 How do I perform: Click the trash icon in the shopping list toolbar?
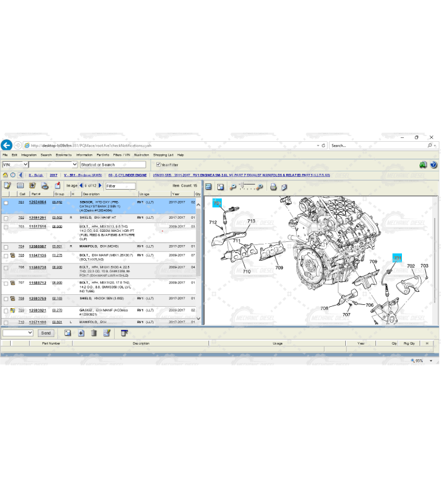point(94,333)
